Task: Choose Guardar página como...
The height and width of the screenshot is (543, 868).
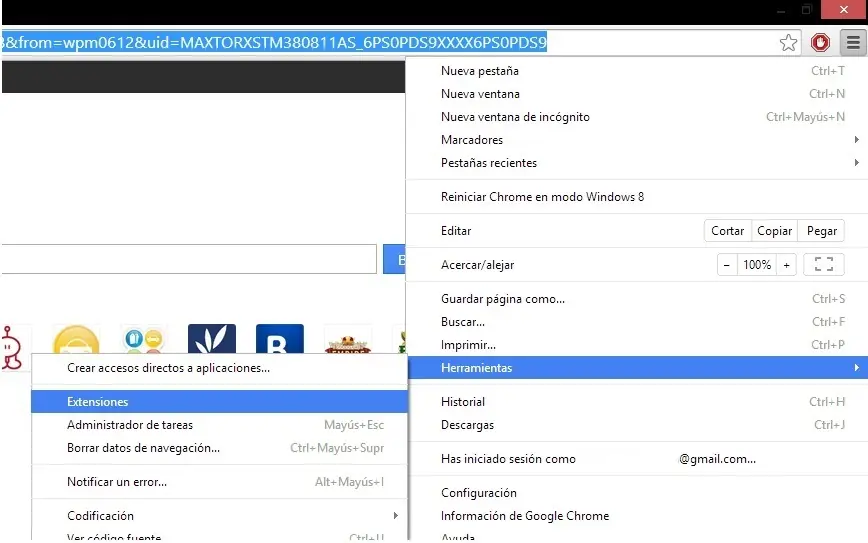Action: click(637, 299)
